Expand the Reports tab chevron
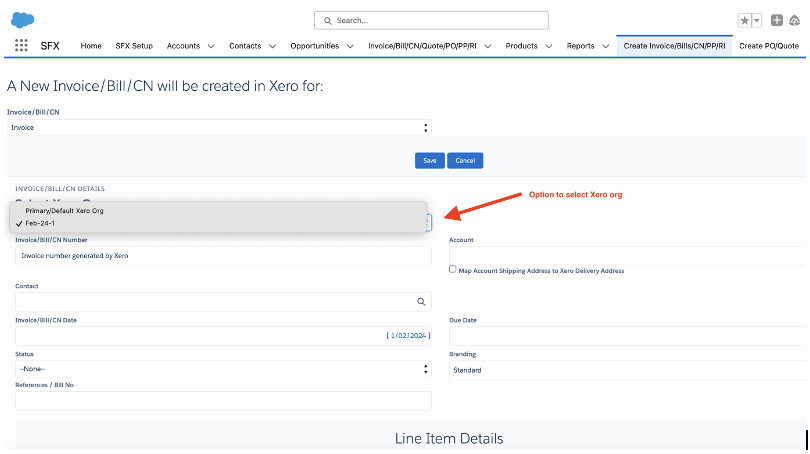Viewport: 810px width, 454px height. tap(605, 46)
